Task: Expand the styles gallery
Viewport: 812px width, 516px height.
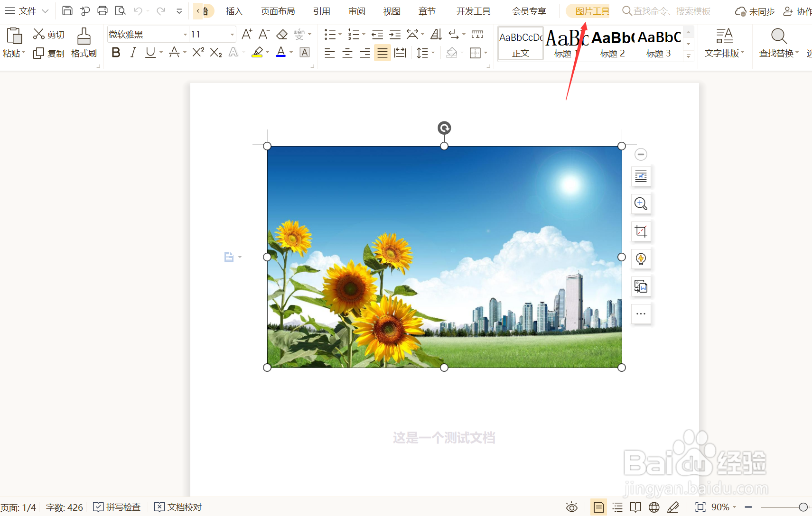Action: [x=689, y=56]
